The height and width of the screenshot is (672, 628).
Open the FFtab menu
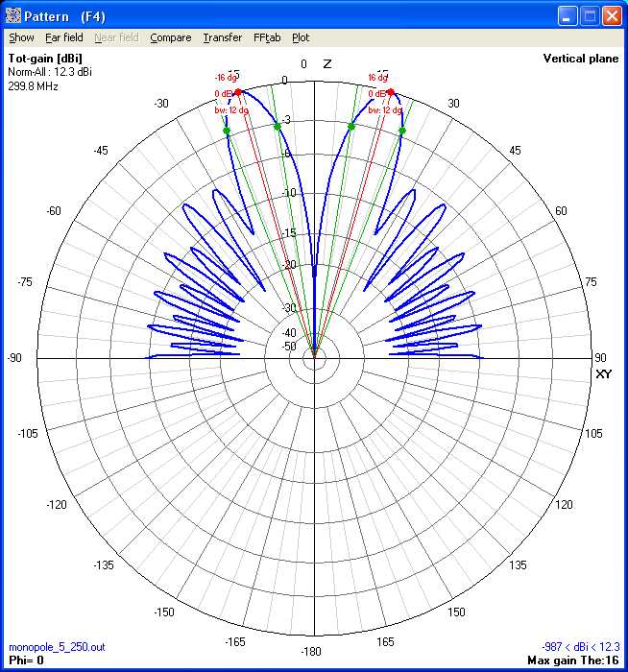(x=267, y=37)
